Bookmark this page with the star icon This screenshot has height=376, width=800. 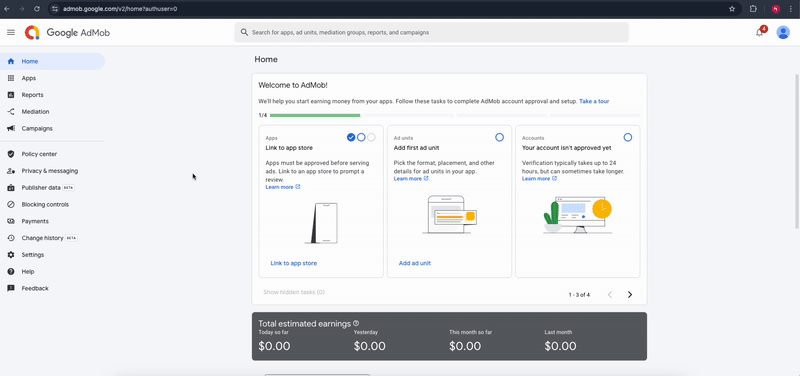(x=732, y=9)
